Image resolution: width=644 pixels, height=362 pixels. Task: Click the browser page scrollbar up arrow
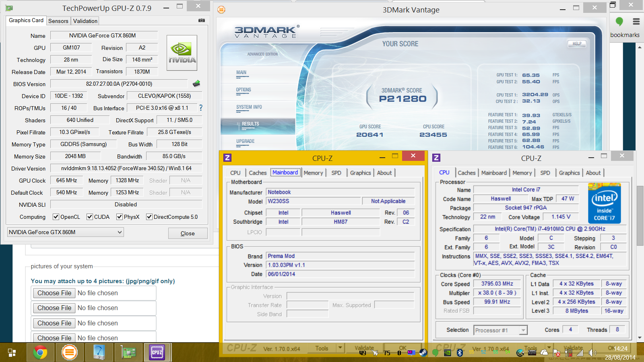point(640,47)
